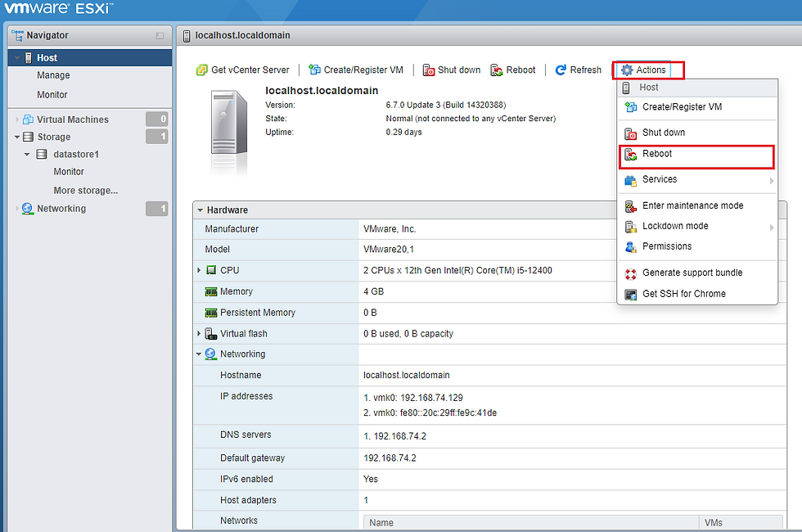802x532 pixels.
Task: Expand the Virtual Machines tree node arrow
Action: [x=17, y=119]
